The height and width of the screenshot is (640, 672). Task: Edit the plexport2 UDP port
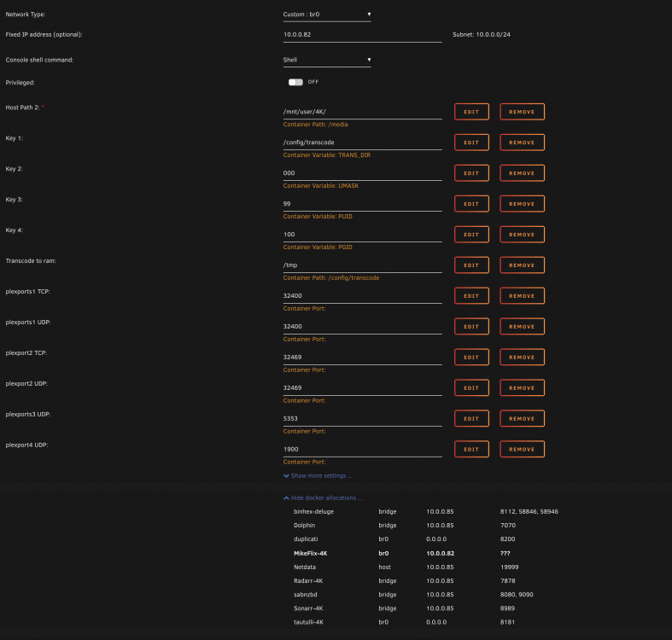tap(471, 387)
